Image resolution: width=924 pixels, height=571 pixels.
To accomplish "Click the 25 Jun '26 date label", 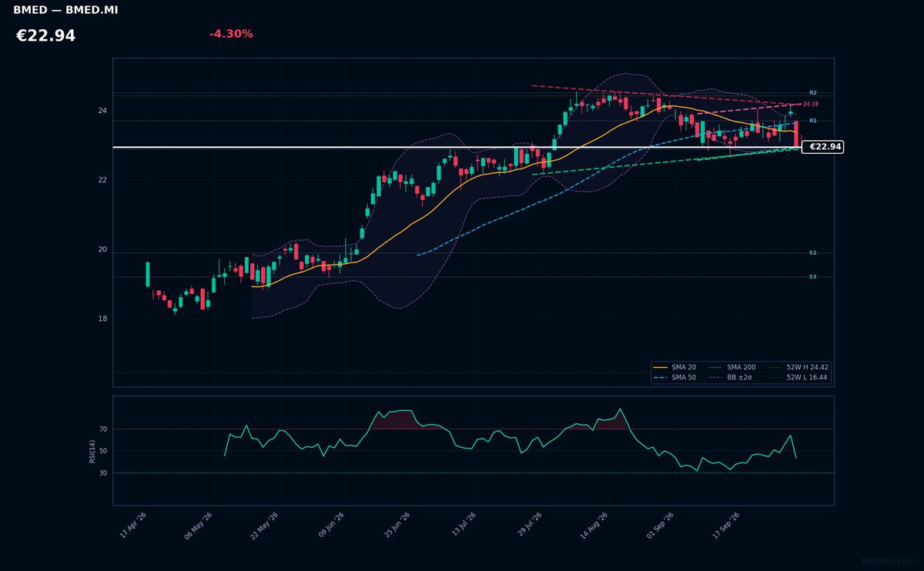I will point(397,525).
